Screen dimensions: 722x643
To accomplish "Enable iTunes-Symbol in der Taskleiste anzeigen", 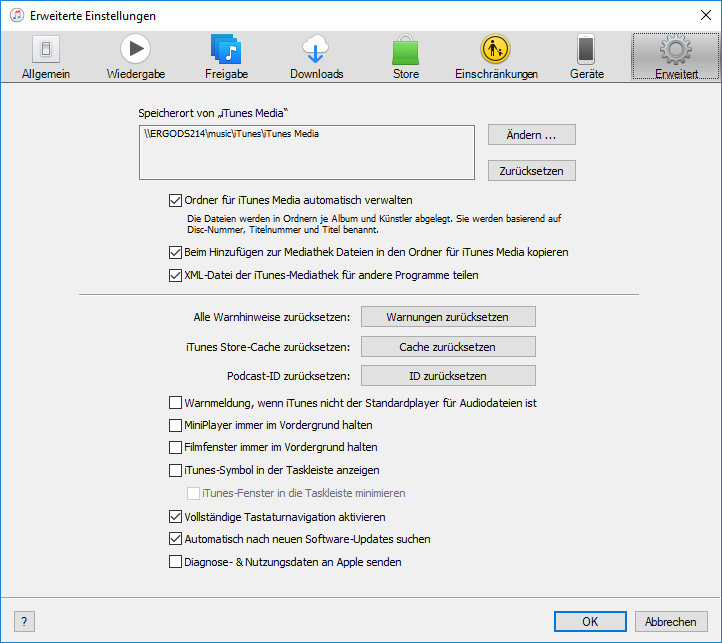I will click(x=175, y=470).
